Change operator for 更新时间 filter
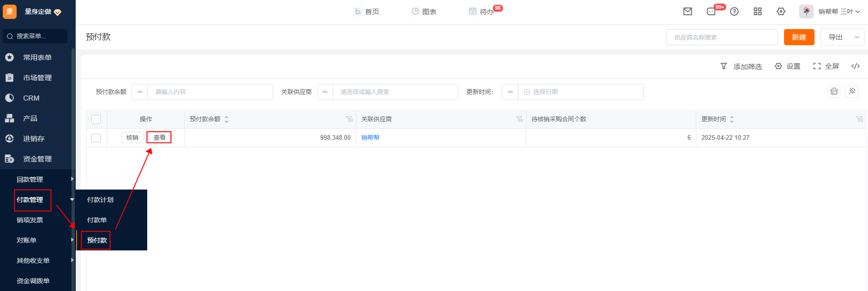The height and width of the screenshot is (291, 868). pyautogui.click(x=510, y=92)
